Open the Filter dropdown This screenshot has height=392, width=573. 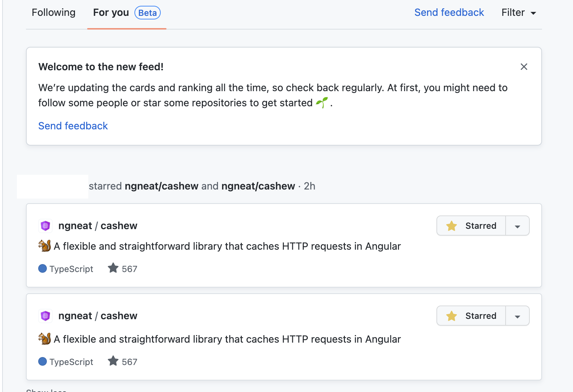coord(519,13)
